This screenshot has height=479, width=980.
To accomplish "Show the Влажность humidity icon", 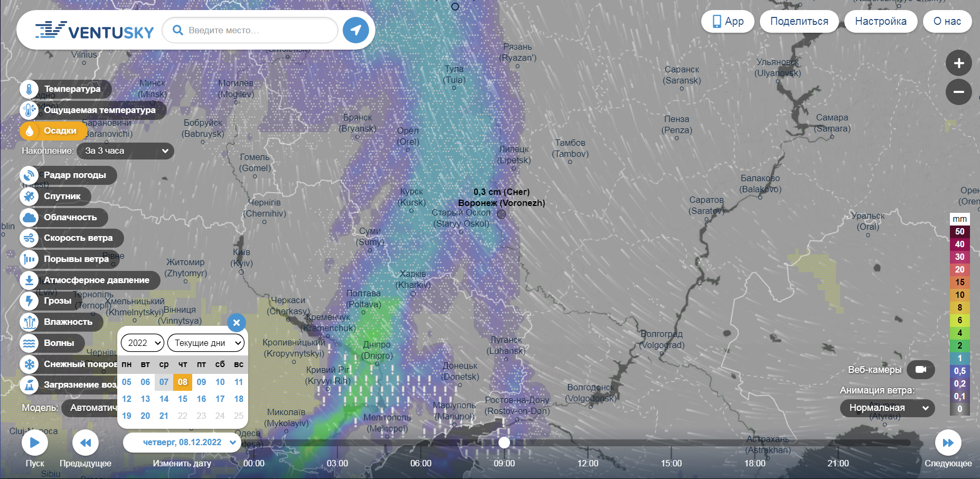I will click(30, 322).
